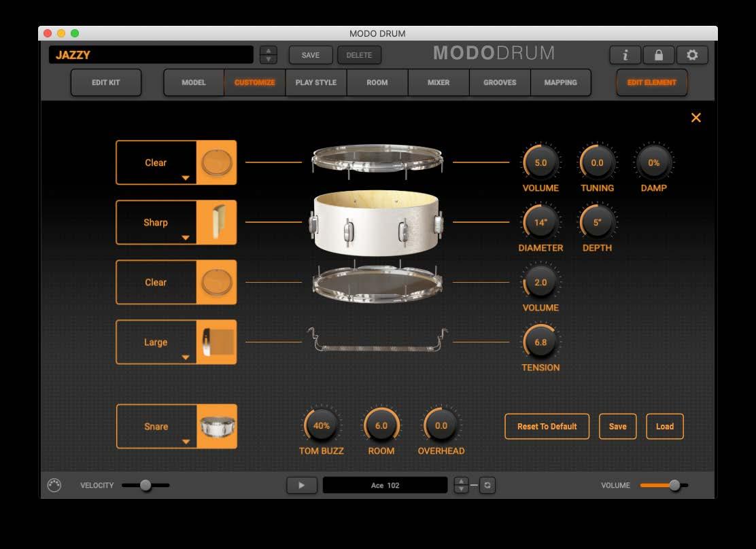756x549 pixels.
Task: Close the customize panel with orange X
Action: 695,118
